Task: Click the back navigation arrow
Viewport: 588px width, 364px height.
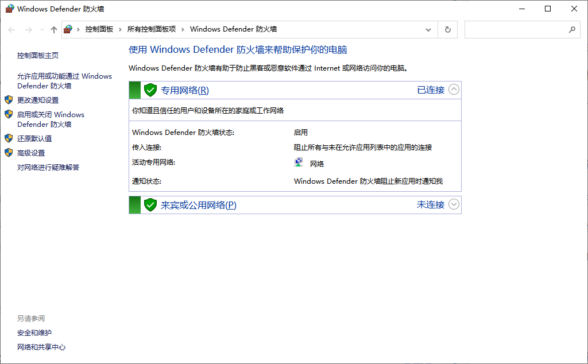Action: pos(12,29)
